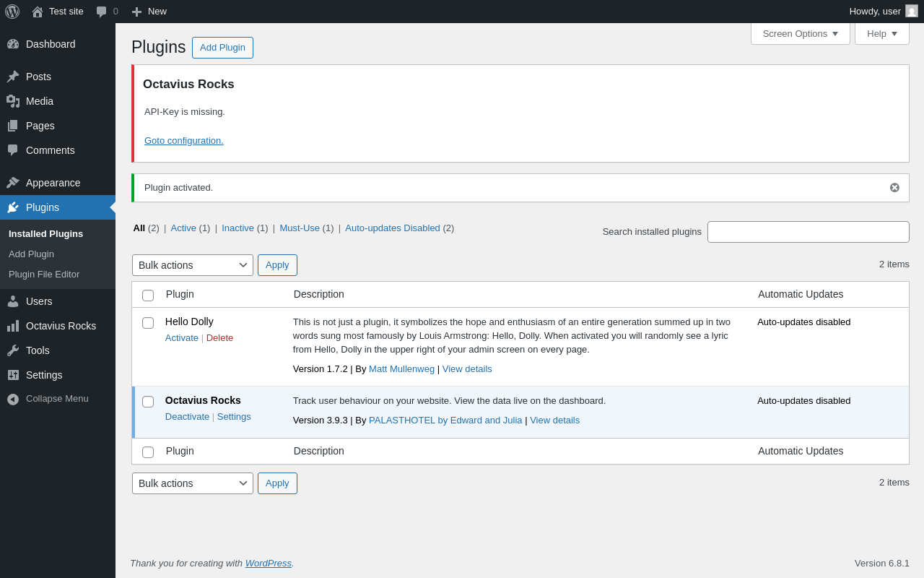Click the Posts pushpin icon
Viewport: 924px width, 578px height.
[13, 77]
